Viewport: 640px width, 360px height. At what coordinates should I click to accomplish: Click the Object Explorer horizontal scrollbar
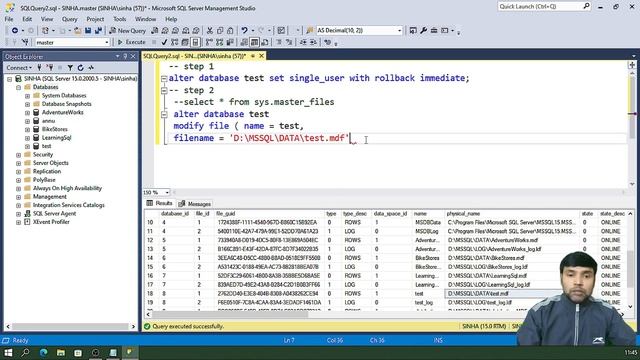[x=70, y=327]
